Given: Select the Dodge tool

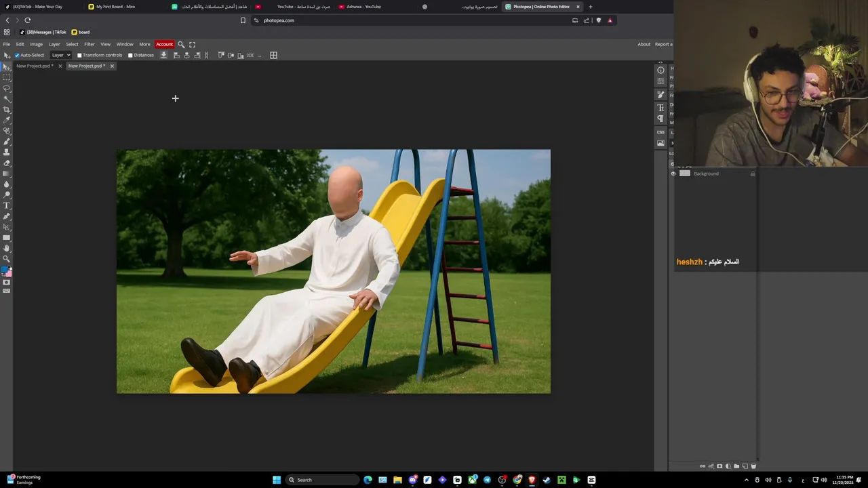Looking at the screenshot, I should (x=7, y=195).
